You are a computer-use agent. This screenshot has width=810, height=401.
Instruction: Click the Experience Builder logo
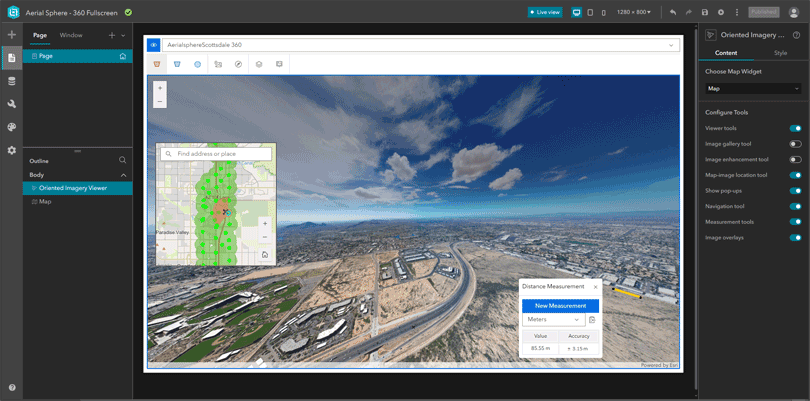click(13, 12)
